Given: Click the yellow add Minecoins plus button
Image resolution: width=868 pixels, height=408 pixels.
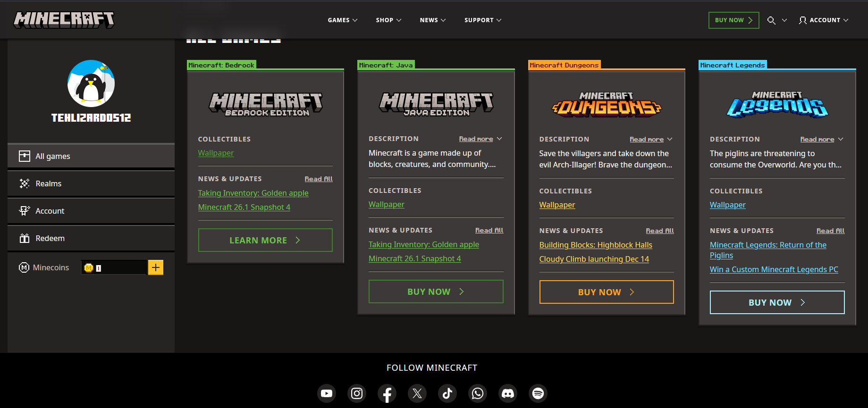Looking at the screenshot, I should [x=156, y=267].
